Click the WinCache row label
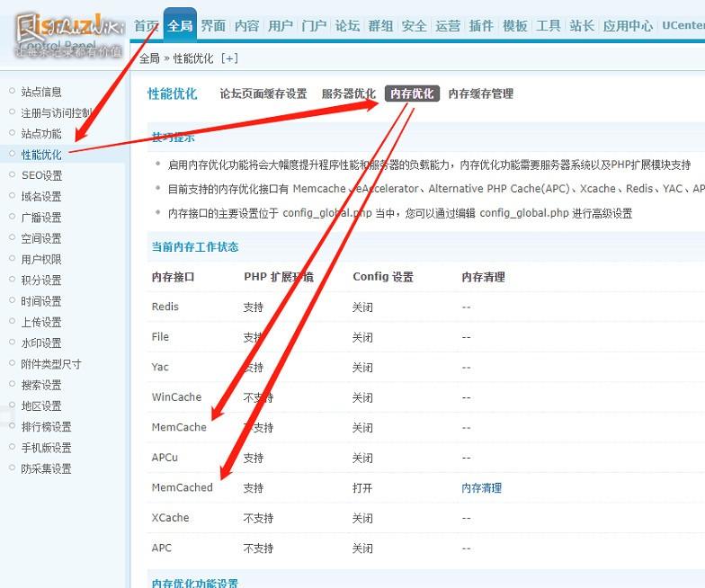The image size is (705, 588). pos(176,397)
